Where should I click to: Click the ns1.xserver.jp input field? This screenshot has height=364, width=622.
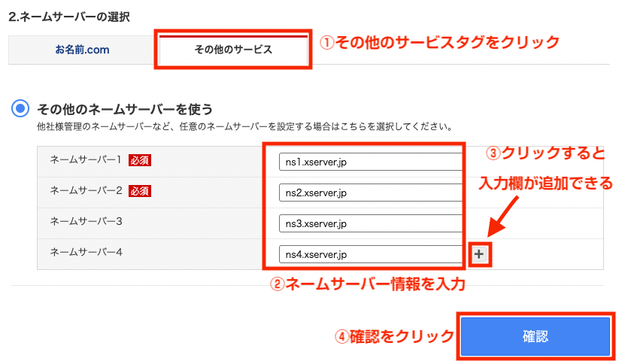369,162
